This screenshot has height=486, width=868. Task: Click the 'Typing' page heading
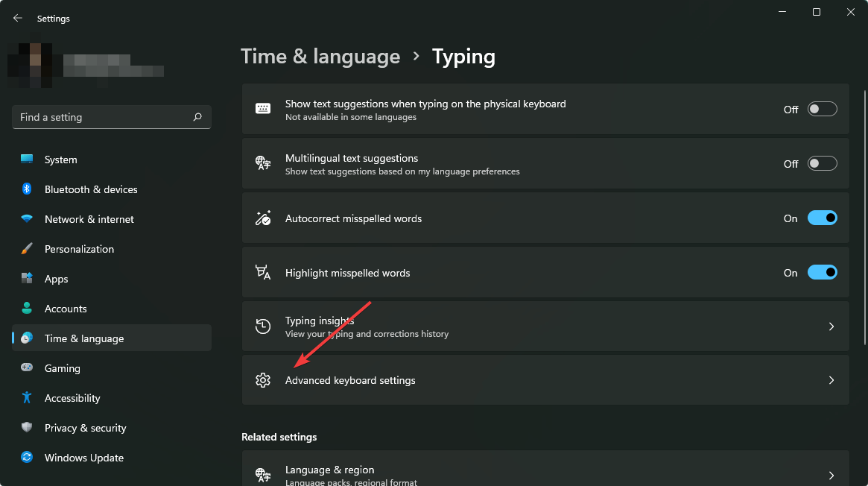(463, 57)
